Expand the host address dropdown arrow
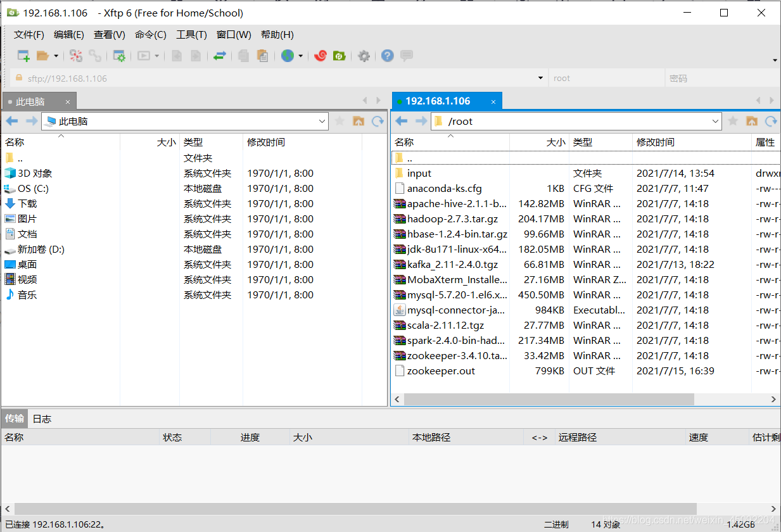 pyautogui.click(x=540, y=79)
